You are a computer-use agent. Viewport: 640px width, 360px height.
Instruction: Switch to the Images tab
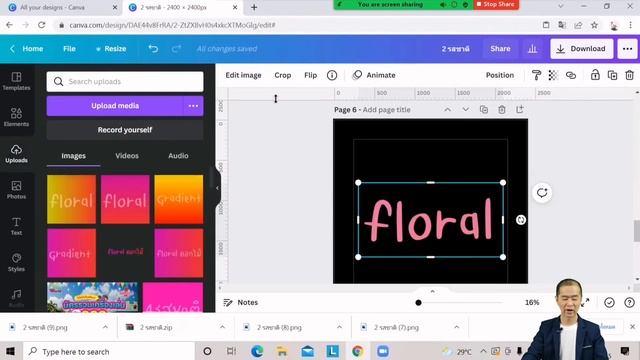point(73,156)
